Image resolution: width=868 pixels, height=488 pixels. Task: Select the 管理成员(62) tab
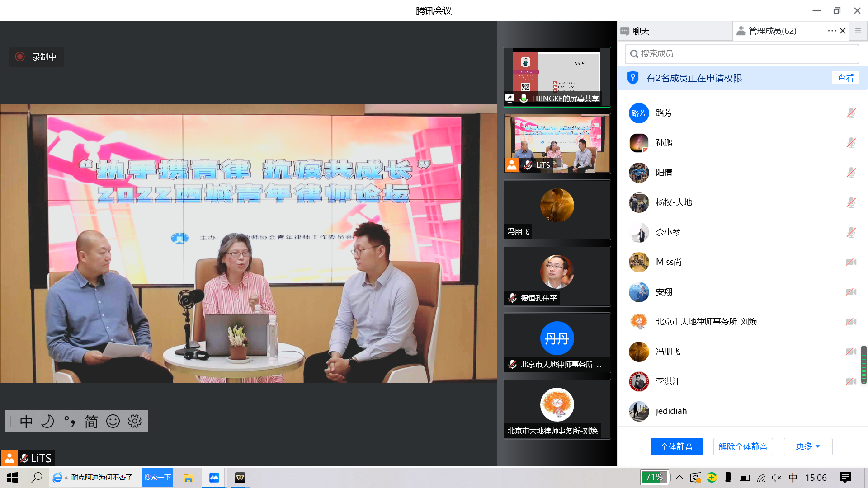pos(772,31)
